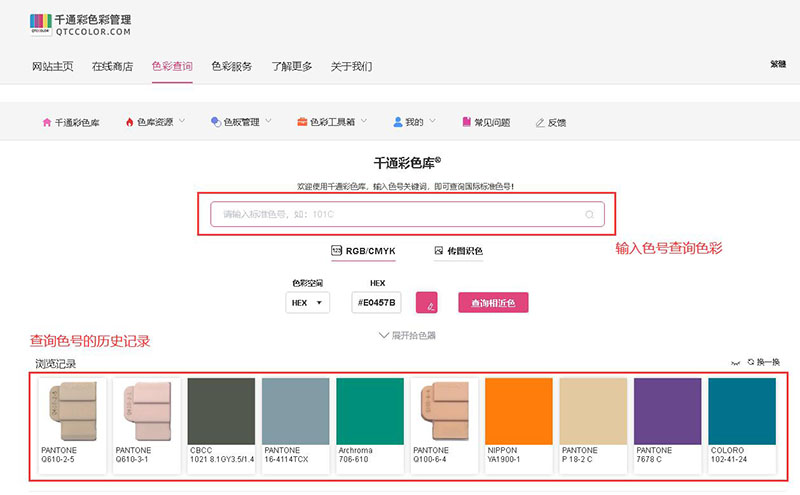Go to 在线商店 in top navigation

tap(112, 67)
